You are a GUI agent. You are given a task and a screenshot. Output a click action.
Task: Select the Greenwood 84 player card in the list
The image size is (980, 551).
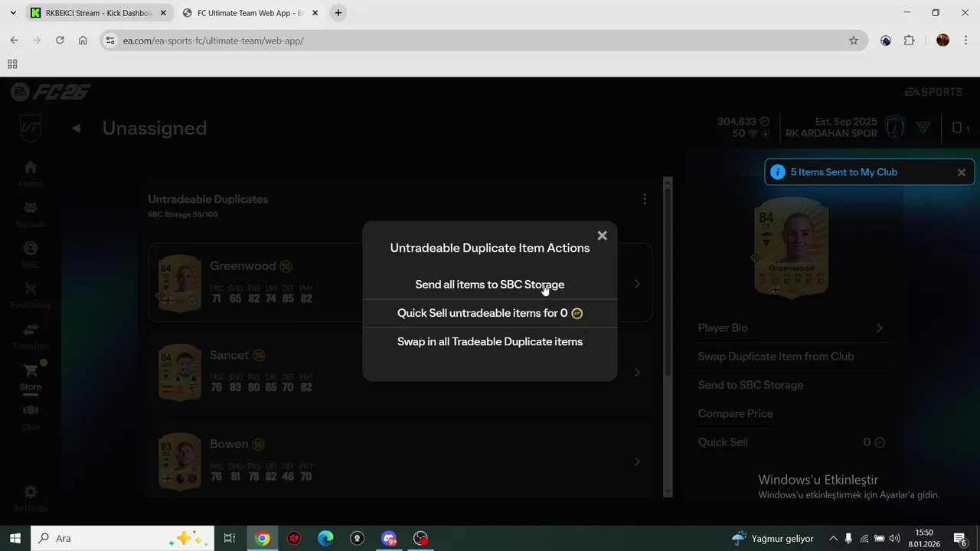click(x=180, y=284)
